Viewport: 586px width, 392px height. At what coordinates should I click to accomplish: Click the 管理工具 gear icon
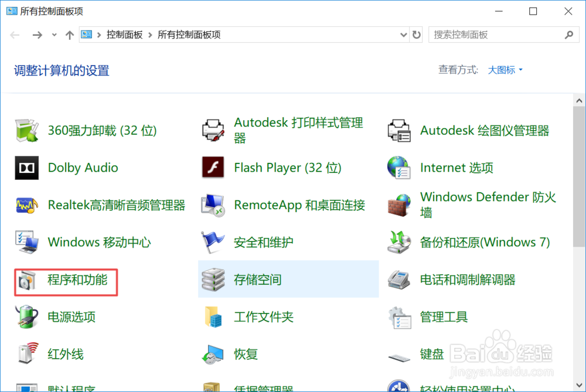click(x=399, y=317)
